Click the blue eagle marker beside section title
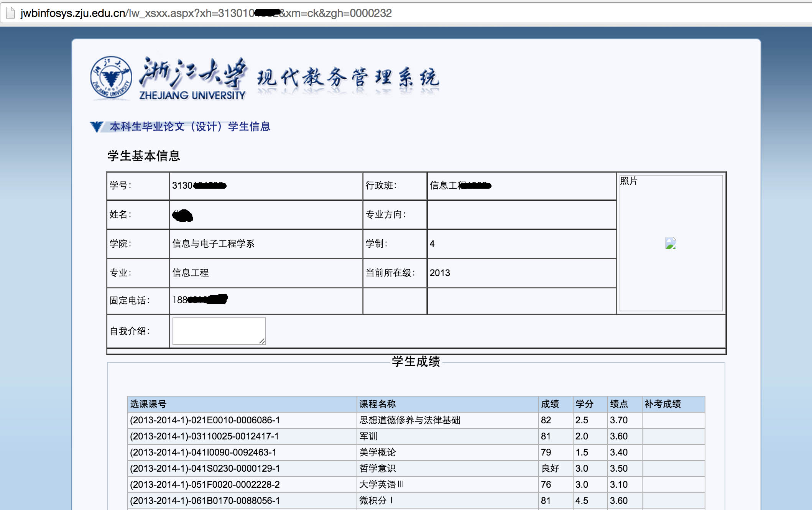The height and width of the screenshot is (510, 812). pos(97,127)
